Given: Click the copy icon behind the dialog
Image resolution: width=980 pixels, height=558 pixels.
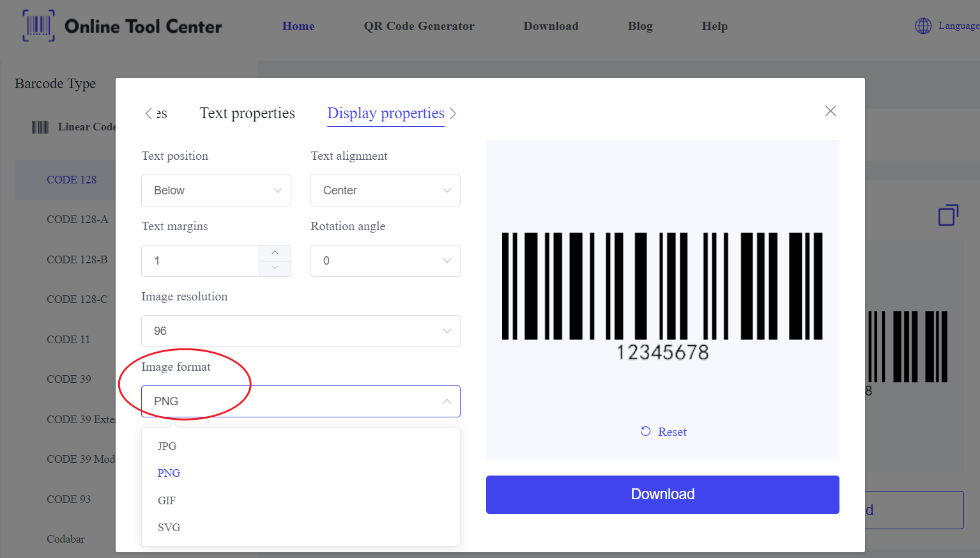Looking at the screenshot, I should point(948,215).
